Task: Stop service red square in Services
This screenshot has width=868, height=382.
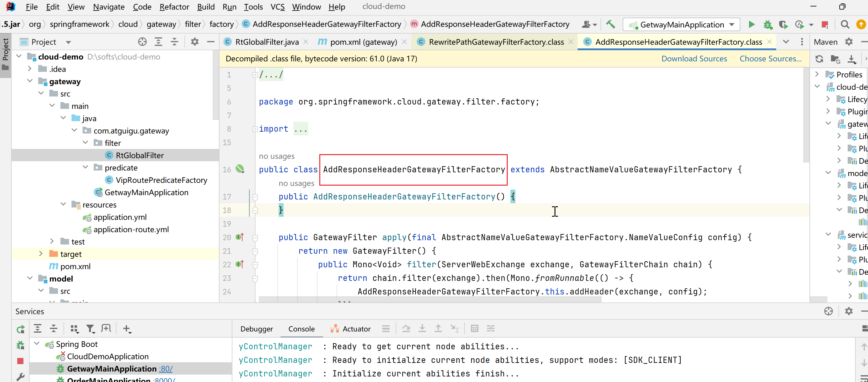Action: (x=20, y=361)
